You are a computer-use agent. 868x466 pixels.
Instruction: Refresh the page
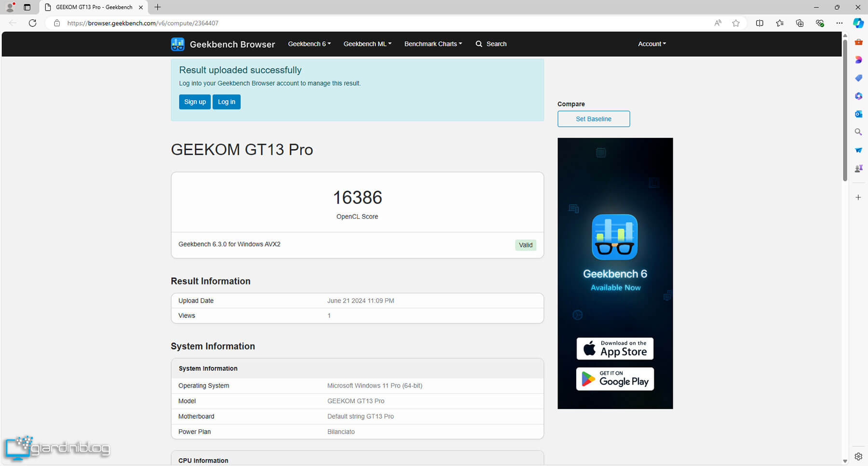pyautogui.click(x=32, y=23)
